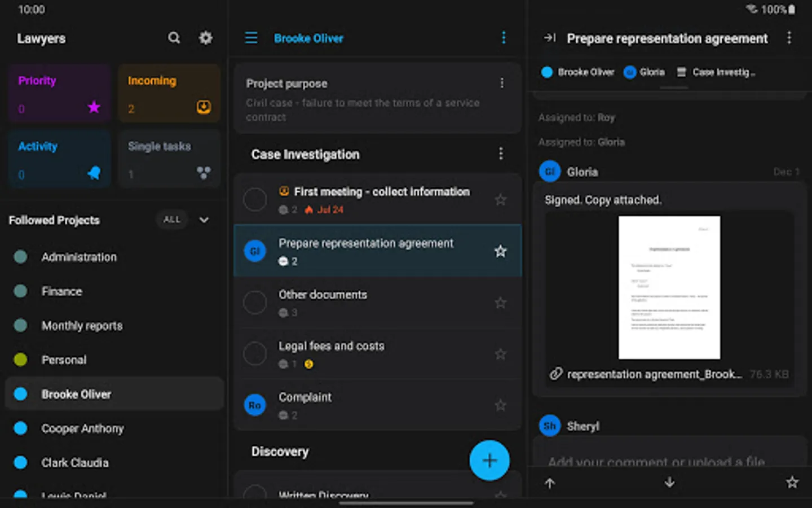812x508 pixels.
Task: Open the Administration project
Action: [x=114, y=257]
